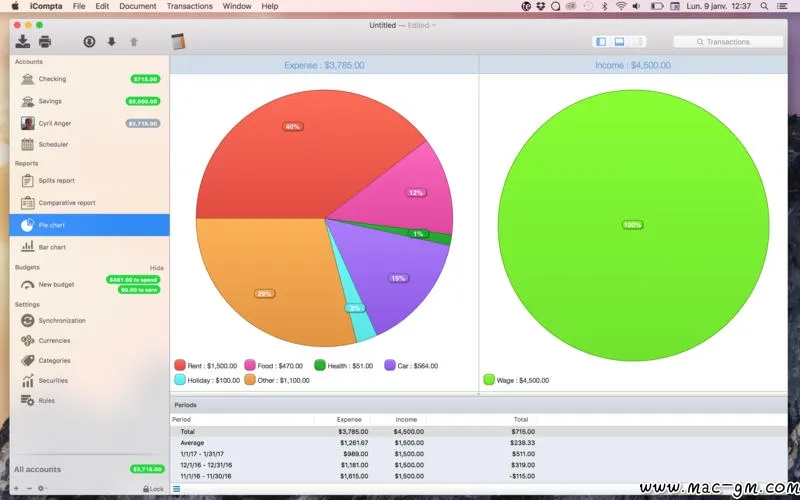
Task: Open the Scheduler calendar icon
Action: tap(28, 144)
